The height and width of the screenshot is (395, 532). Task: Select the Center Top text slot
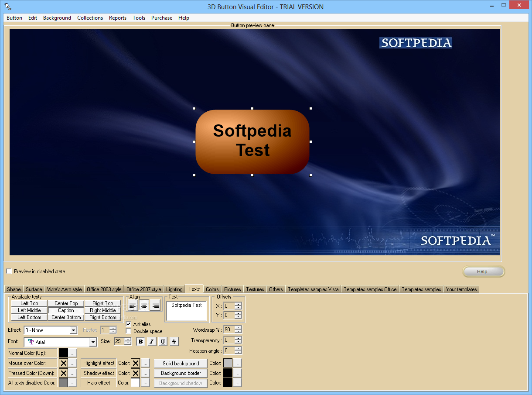click(x=66, y=303)
